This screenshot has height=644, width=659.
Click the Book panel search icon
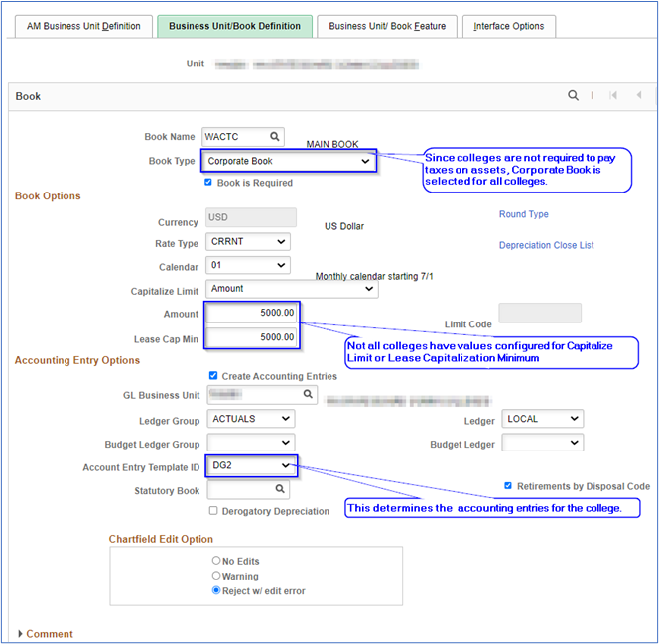pos(573,96)
